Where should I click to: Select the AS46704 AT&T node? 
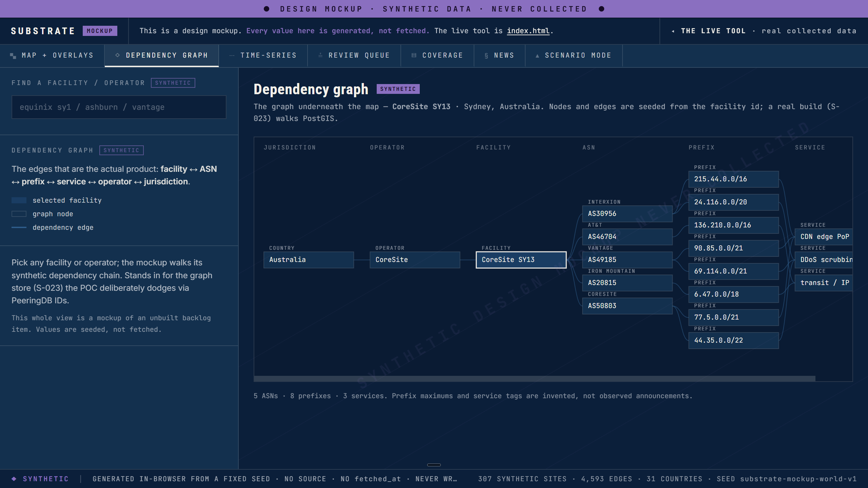tap(628, 237)
